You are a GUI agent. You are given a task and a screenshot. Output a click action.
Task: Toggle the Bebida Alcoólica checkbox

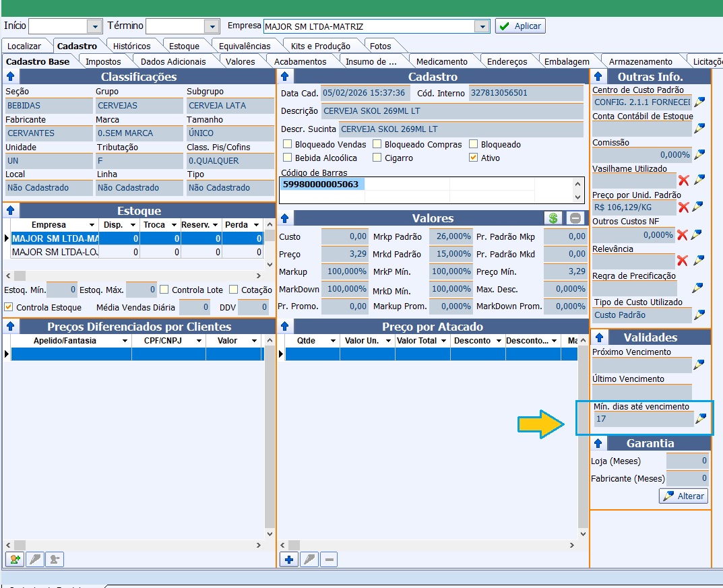click(x=288, y=158)
